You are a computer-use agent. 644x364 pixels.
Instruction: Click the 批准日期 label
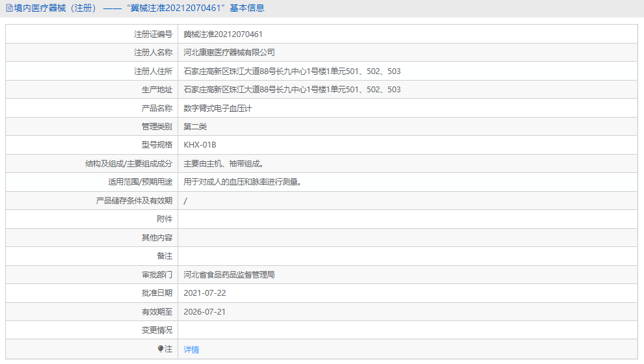click(157, 293)
